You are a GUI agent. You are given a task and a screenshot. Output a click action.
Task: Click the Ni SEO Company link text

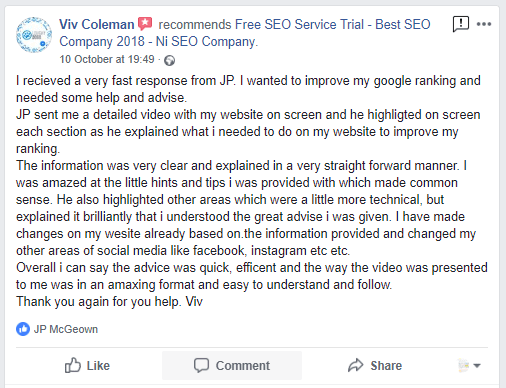pos(207,42)
